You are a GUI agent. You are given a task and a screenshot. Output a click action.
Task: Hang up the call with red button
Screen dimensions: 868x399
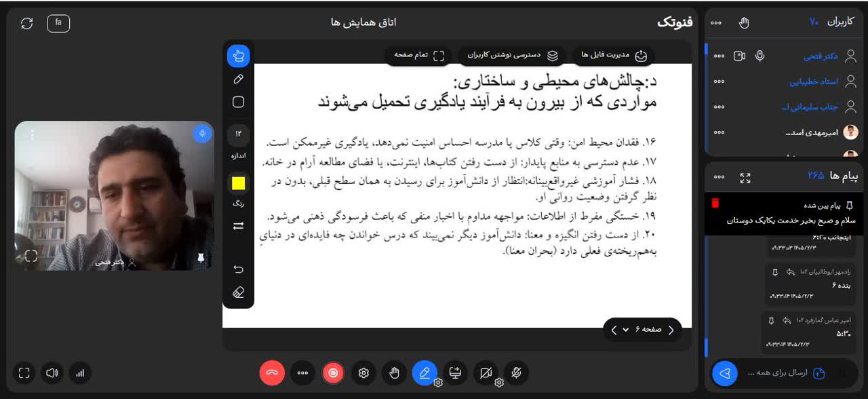tap(272, 373)
